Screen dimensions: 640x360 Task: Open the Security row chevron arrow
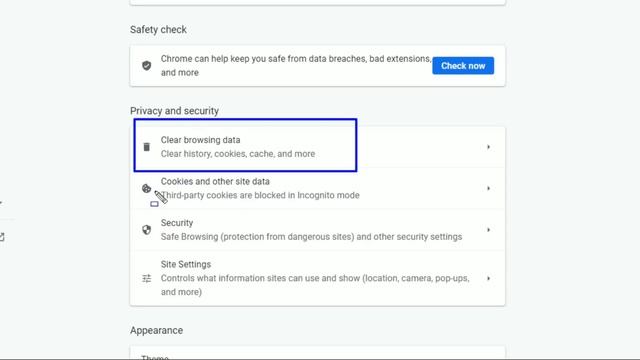pos(488,230)
